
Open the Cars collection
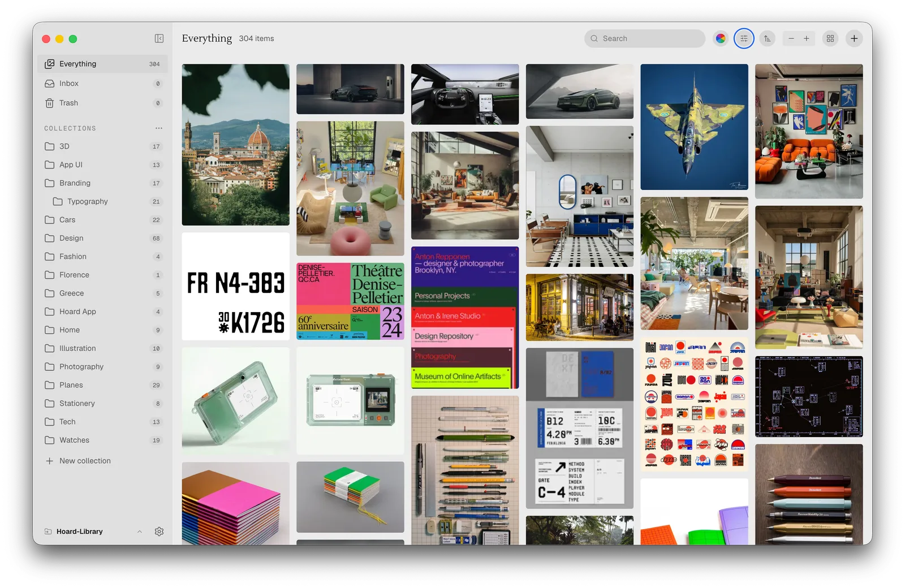(x=103, y=220)
